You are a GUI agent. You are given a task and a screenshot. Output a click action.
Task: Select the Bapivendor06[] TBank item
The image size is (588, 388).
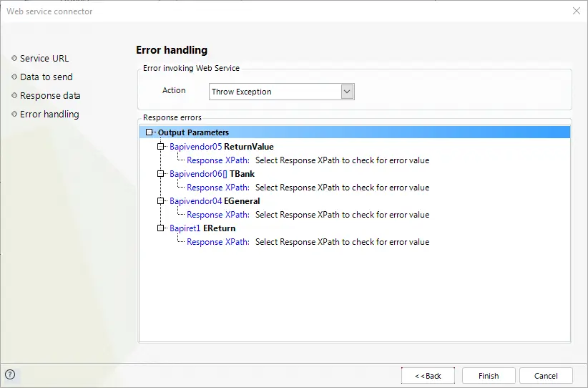[x=212, y=174]
